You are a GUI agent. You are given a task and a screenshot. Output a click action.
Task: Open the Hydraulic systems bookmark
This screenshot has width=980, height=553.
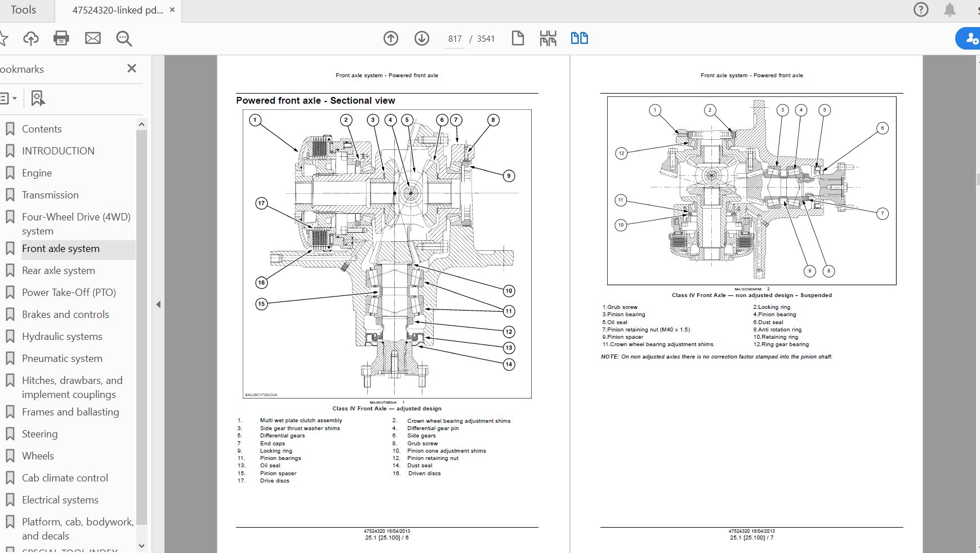pos(62,337)
